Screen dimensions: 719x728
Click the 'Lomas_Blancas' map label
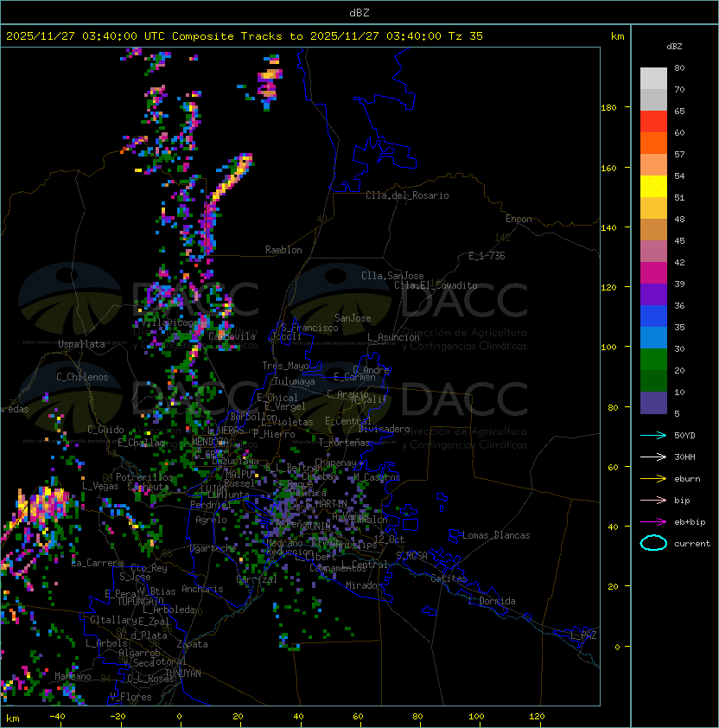click(x=496, y=535)
